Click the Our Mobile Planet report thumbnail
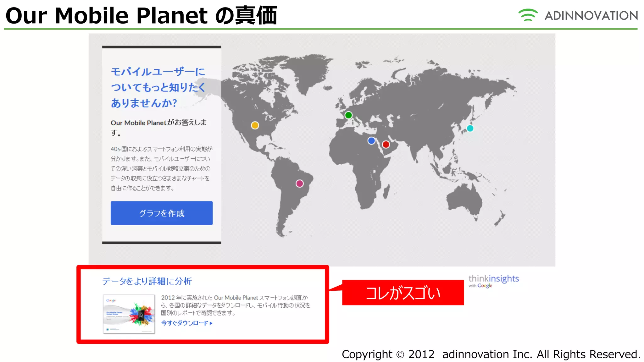This screenshot has width=644, height=362. point(129,314)
